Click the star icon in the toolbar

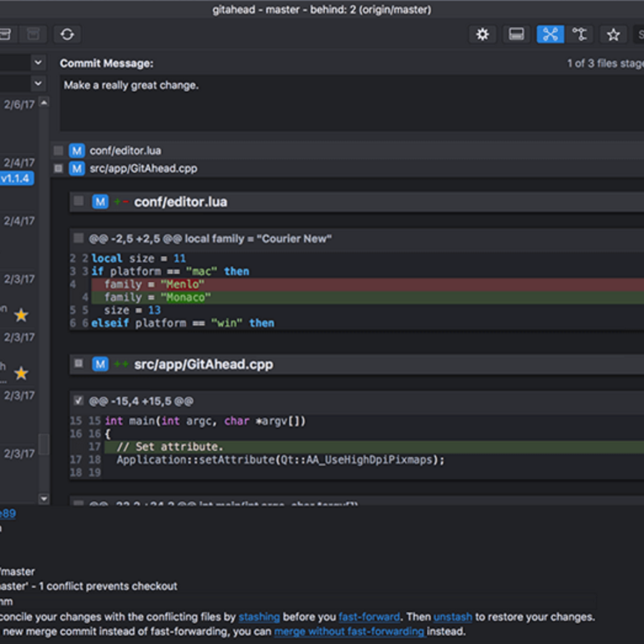613,34
